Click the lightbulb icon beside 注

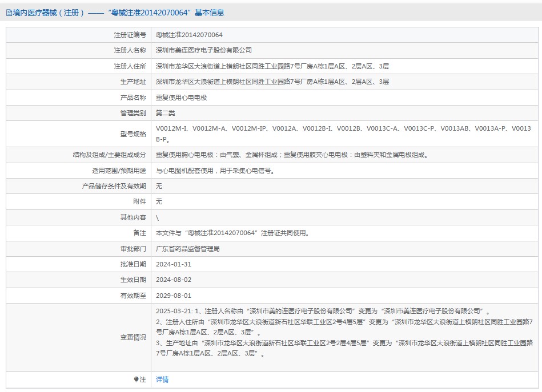point(136,379)
